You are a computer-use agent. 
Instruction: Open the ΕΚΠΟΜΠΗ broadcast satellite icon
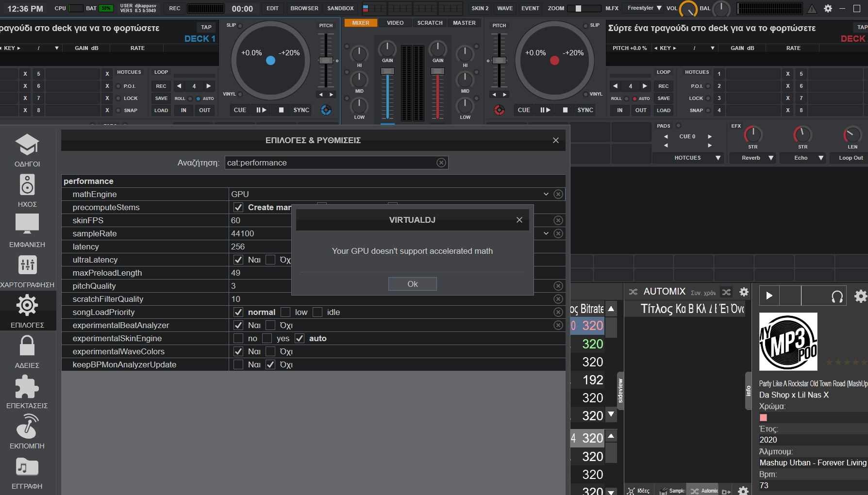coord(27,427)
